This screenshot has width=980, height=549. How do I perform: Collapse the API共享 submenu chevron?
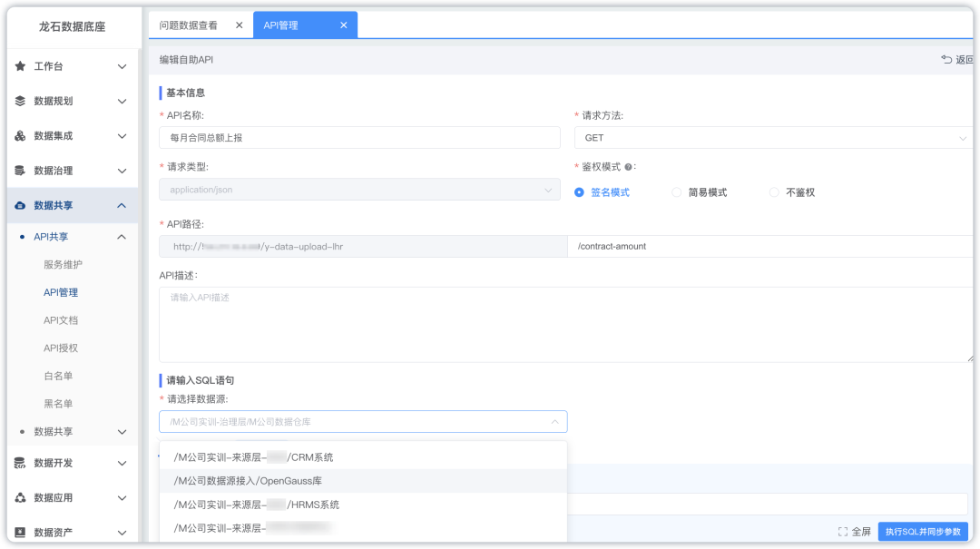click(x=122, y=237)
